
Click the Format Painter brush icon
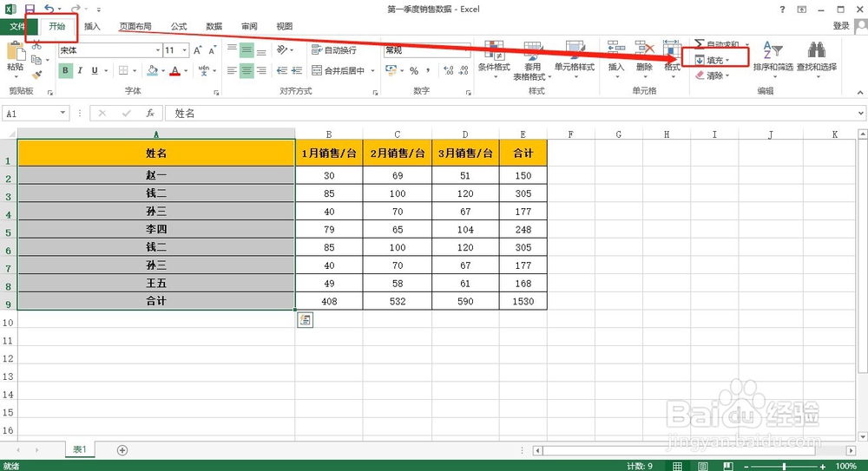[x=36, y=75]
